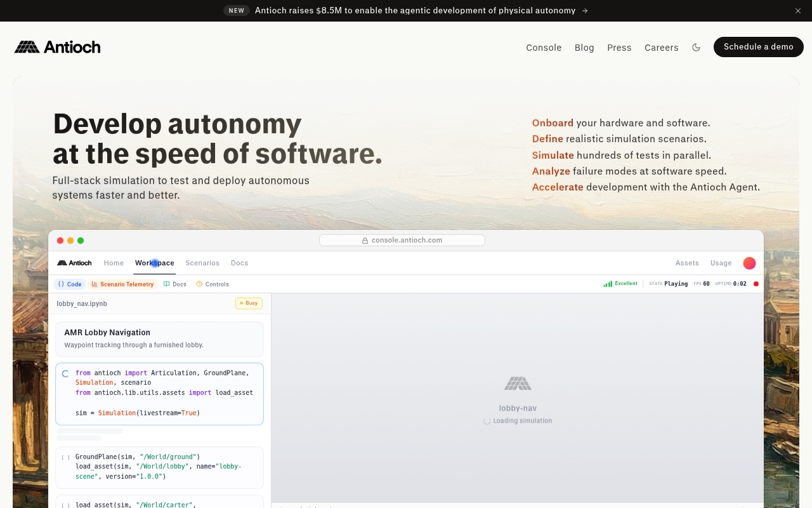
Task: Open the Press page
Action: (x=619, y=48)
